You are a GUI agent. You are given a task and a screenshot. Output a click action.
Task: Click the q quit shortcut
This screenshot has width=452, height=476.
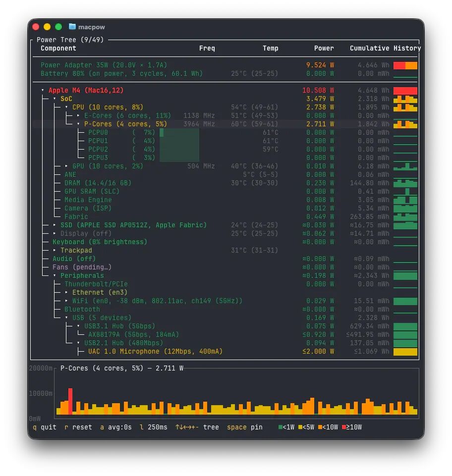(45, 427)
